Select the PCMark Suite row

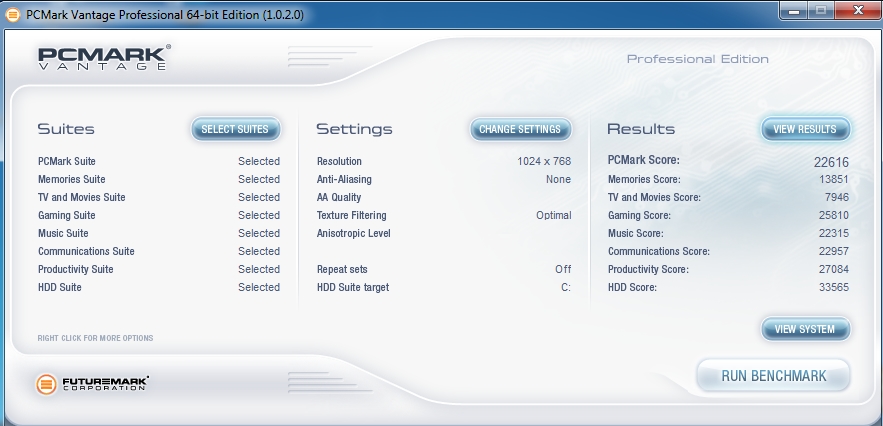[x=159, y=161]
